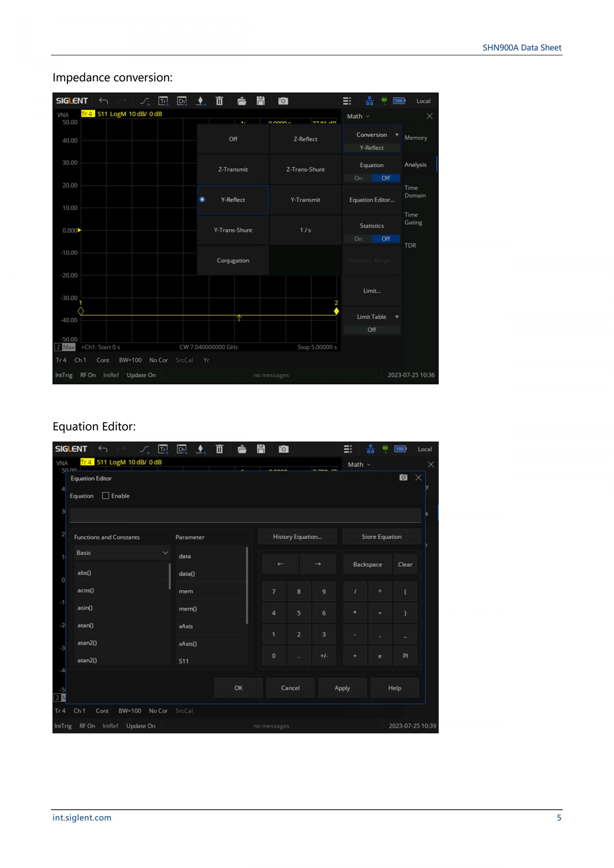Click floppy save icon in Equation Editor screenshot toolbar
The width and height of the screenshot is (614, 868).
click(x=261, y=449)
